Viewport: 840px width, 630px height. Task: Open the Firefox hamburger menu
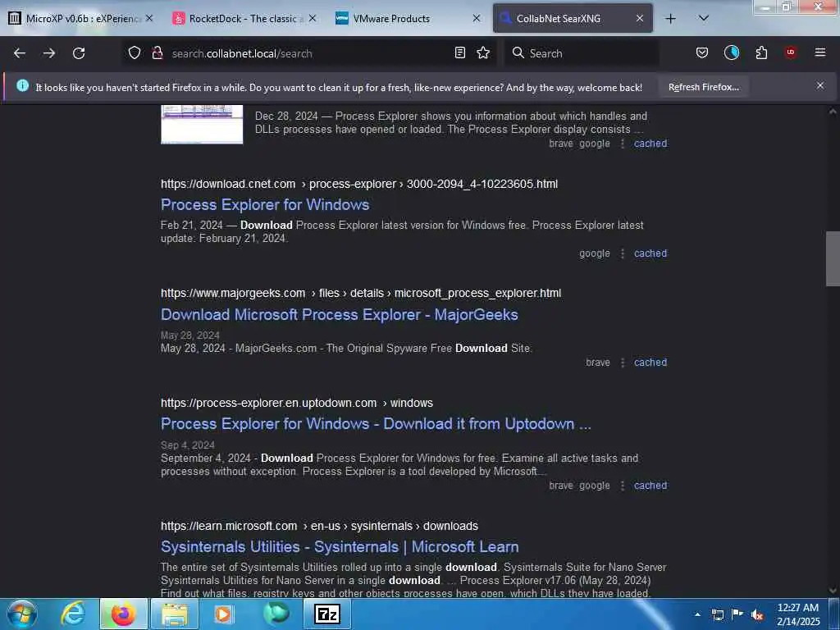819,52
